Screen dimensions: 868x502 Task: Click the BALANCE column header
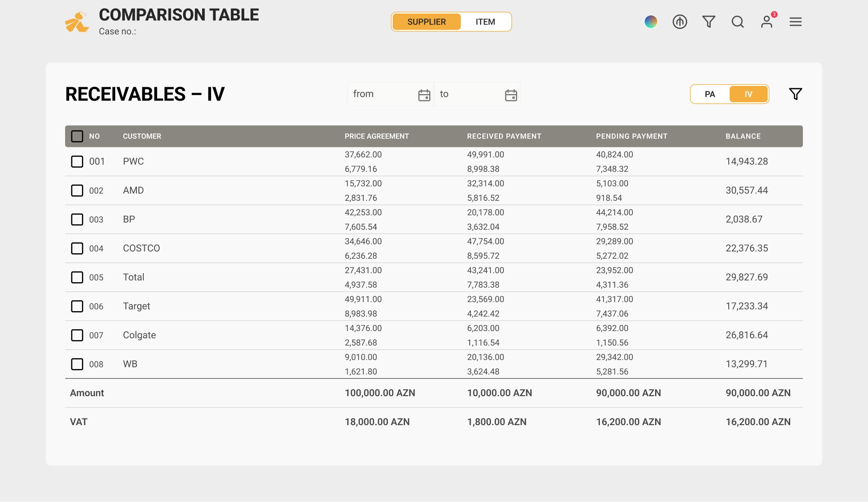(x=743, y=136)
